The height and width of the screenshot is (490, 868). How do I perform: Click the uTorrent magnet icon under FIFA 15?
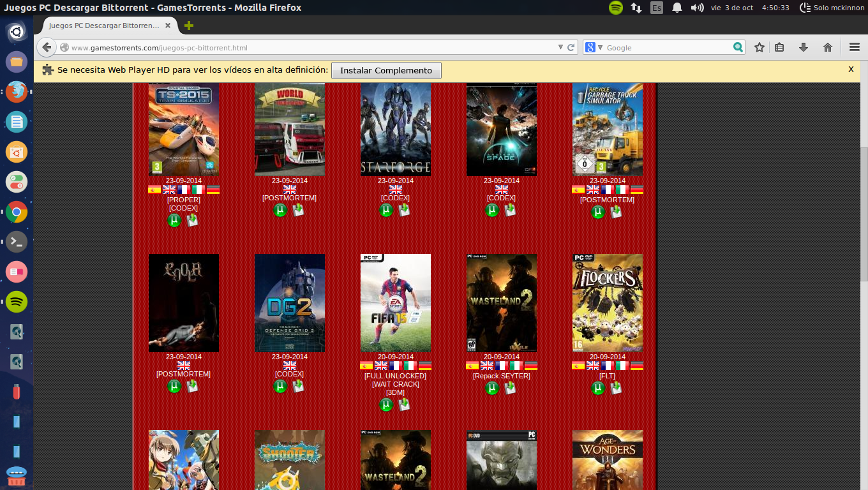pyautogui.click(x=385, y=405)
